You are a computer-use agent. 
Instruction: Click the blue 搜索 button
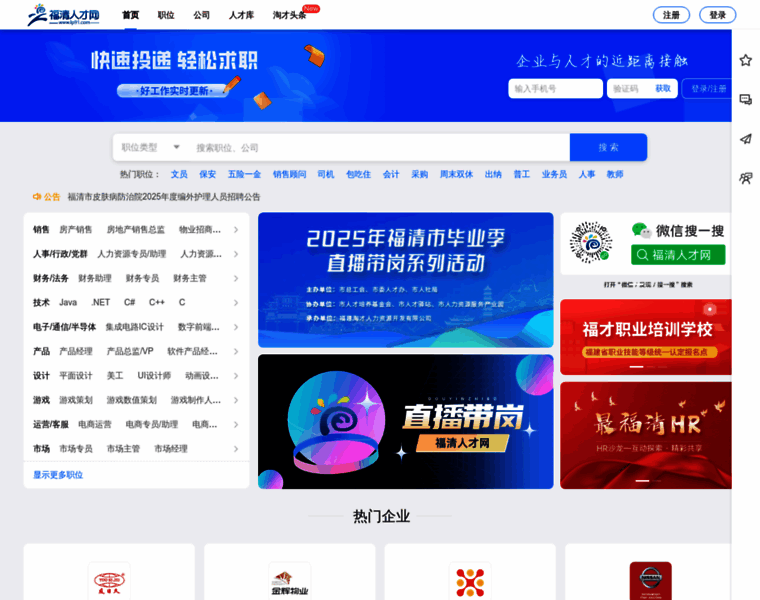coord(608,147)
